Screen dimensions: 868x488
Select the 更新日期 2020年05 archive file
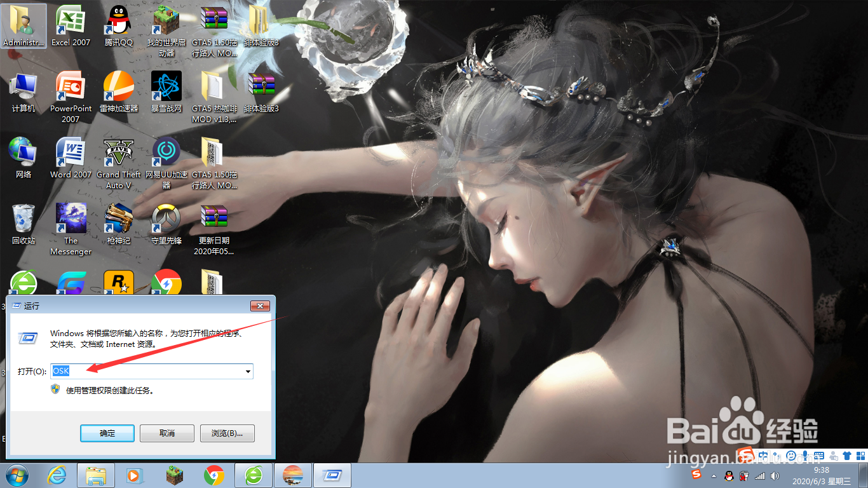(x=214, y=230)
